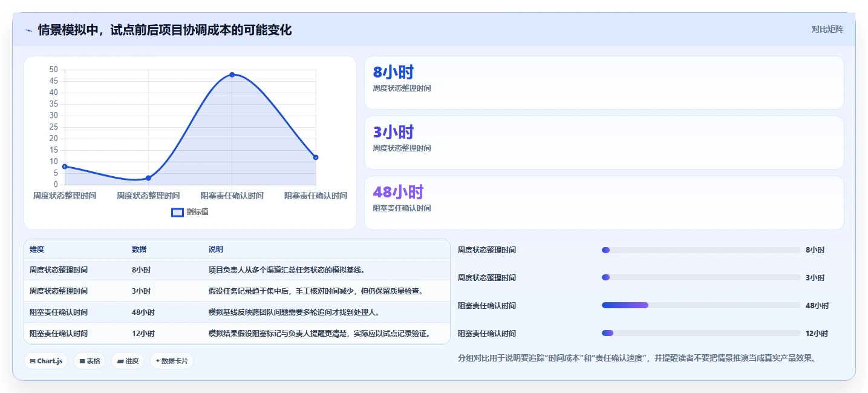The width and height of the screenshot is (868, 393).
Task: Click the 周度状态整理时间 cell in the 8小时 table row
Action: pos(59,270)
